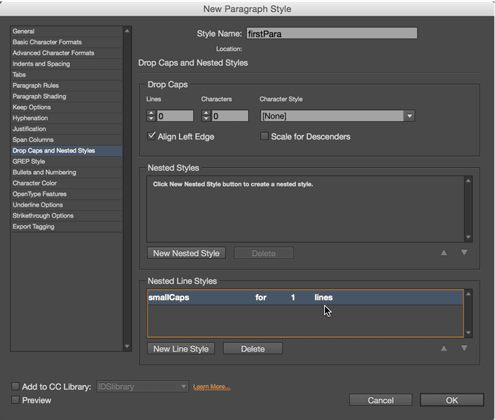Click the line count value 1
This screenshot has width=495, height=420.
pos(293,297)
